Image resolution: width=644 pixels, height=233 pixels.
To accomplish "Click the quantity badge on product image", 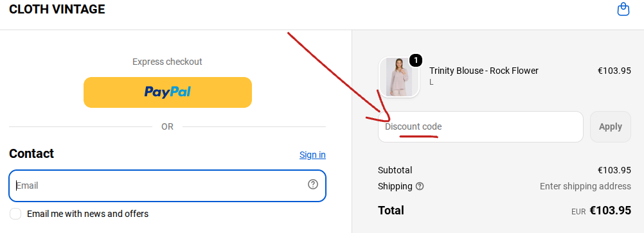I will [x=416, y=61].
